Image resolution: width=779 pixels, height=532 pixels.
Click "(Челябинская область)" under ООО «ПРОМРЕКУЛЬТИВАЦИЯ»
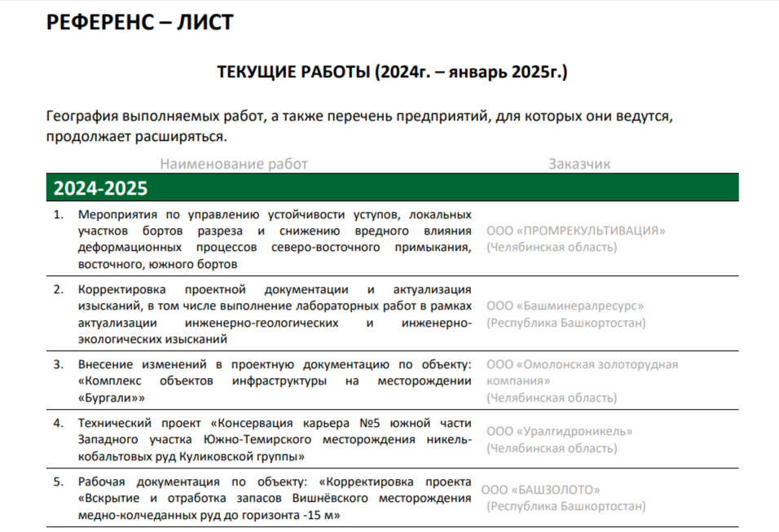552,248
